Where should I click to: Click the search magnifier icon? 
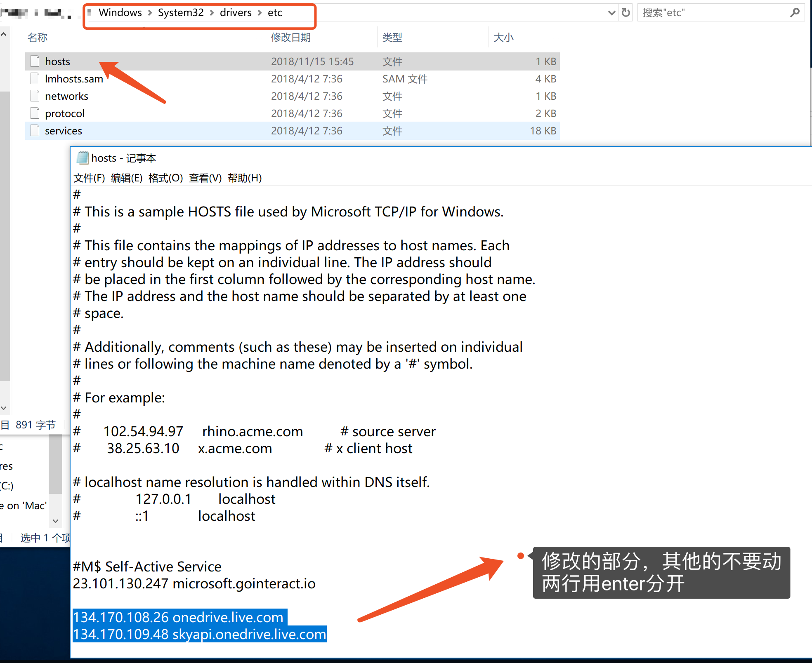(x=795, y=13)
